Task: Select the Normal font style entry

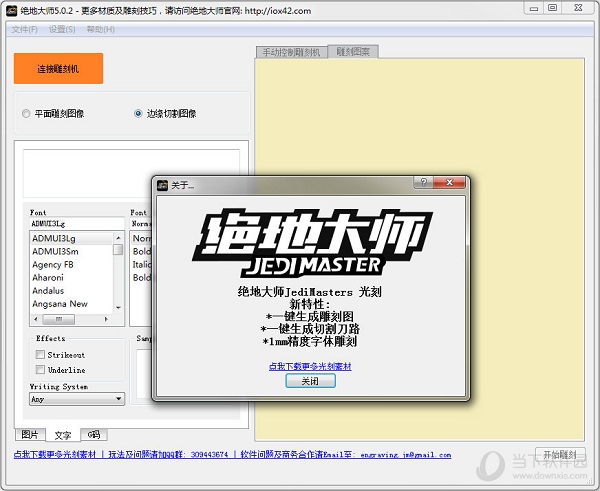Action: [x=142, y=238]
